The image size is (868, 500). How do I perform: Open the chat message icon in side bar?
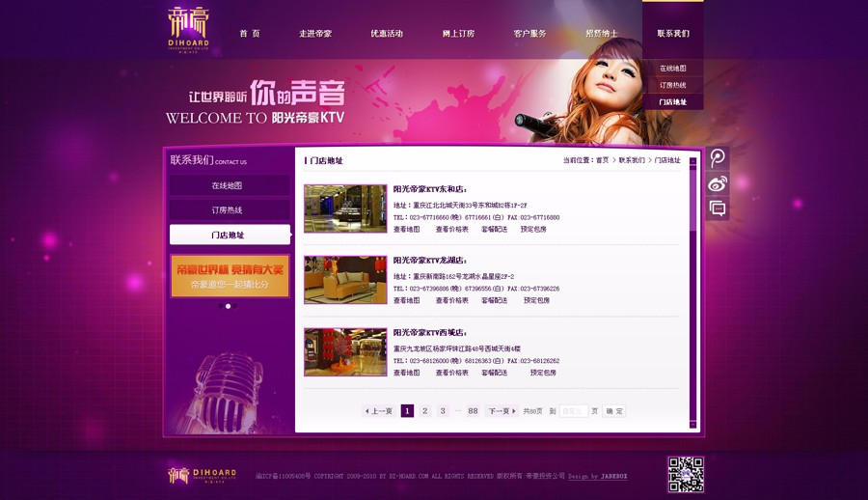[x=718, y=208]
